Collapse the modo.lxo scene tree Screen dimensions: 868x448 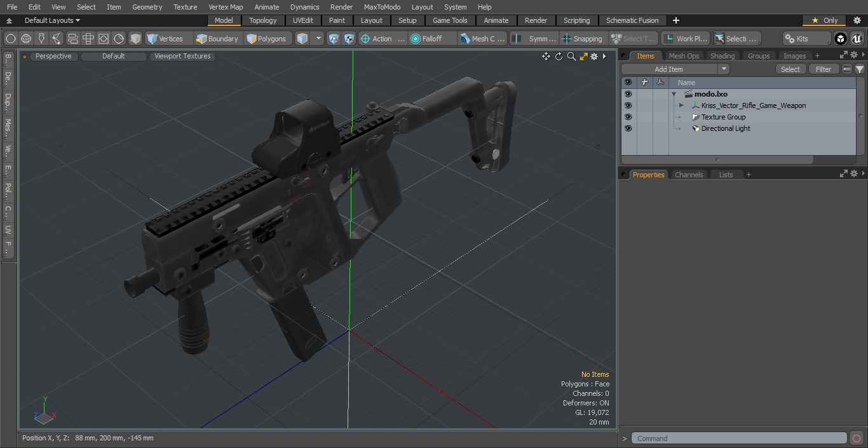(674, 94)
